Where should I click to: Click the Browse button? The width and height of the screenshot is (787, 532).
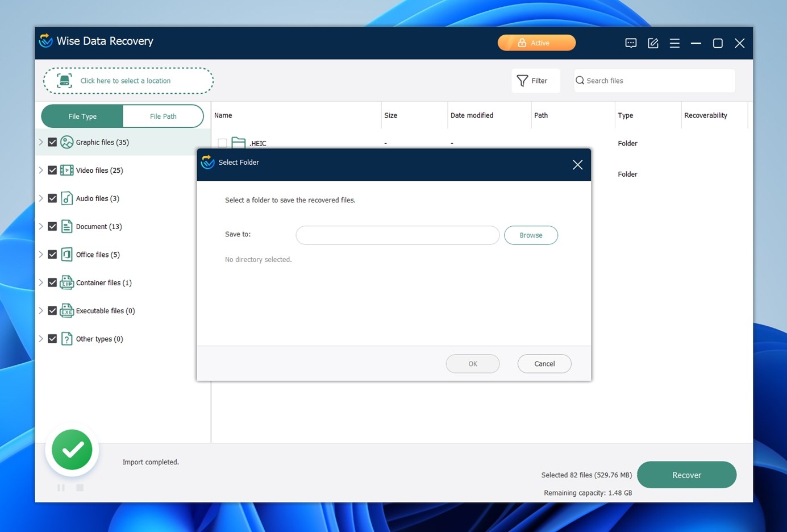[531, 235]
